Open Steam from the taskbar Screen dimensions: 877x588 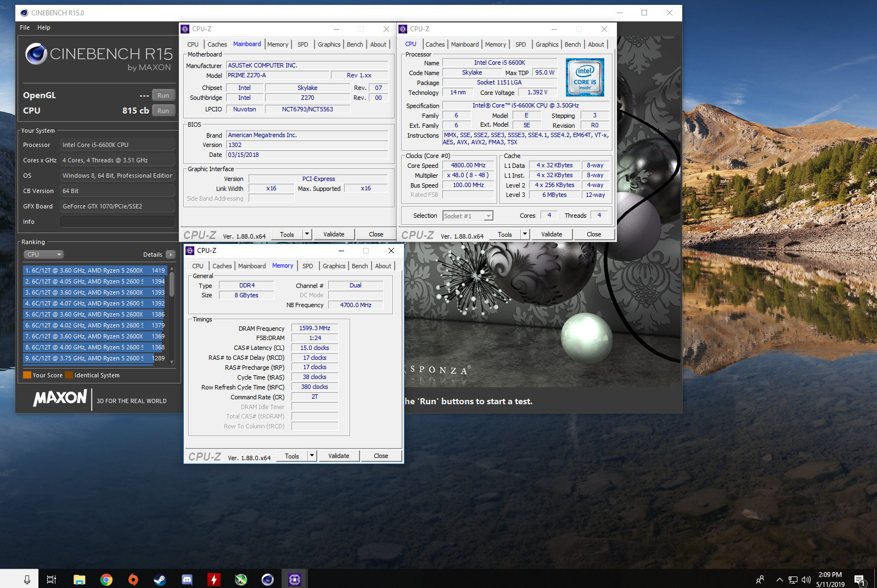coord(160,579)
